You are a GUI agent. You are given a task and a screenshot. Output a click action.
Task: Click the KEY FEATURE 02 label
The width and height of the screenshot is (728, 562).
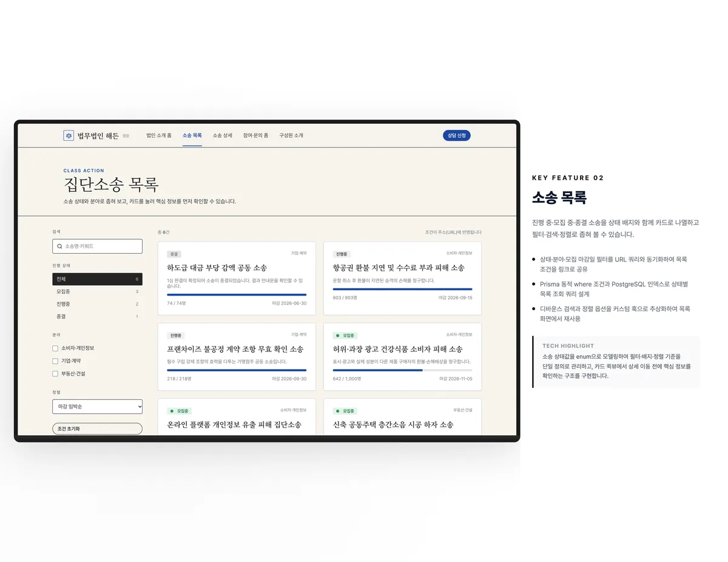(568, 178)
